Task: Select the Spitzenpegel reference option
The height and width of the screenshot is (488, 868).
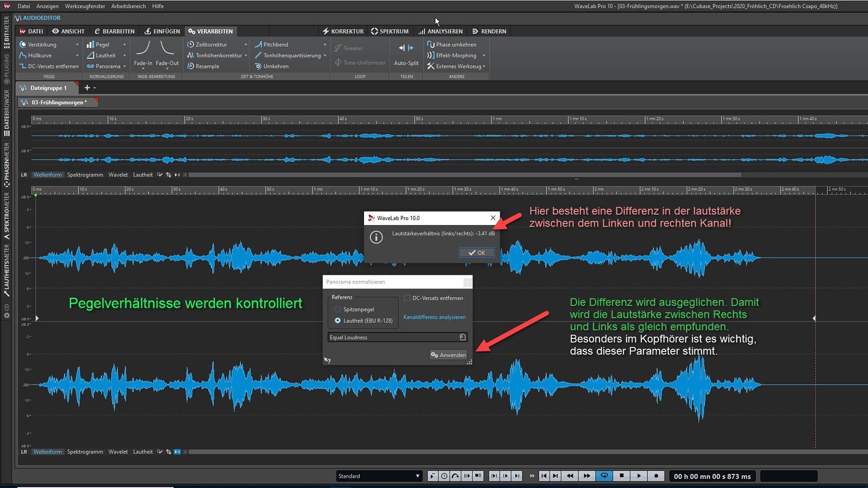Action: (x=354, y=309)
